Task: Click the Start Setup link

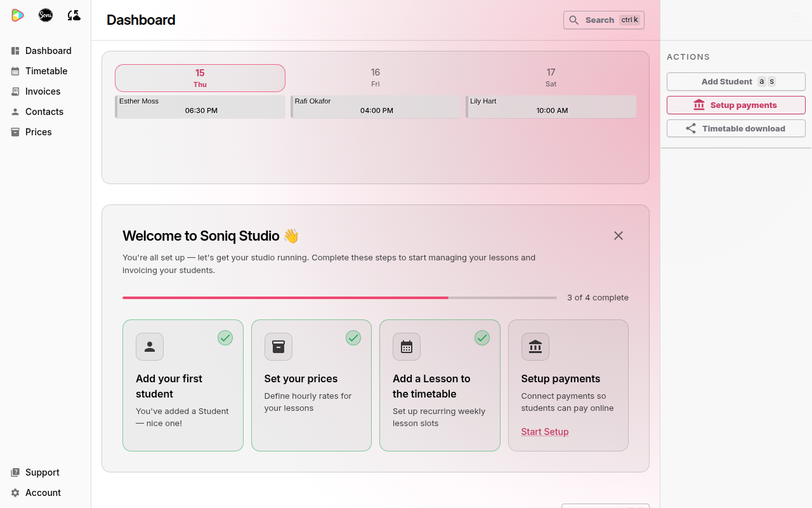Action: 545,432
